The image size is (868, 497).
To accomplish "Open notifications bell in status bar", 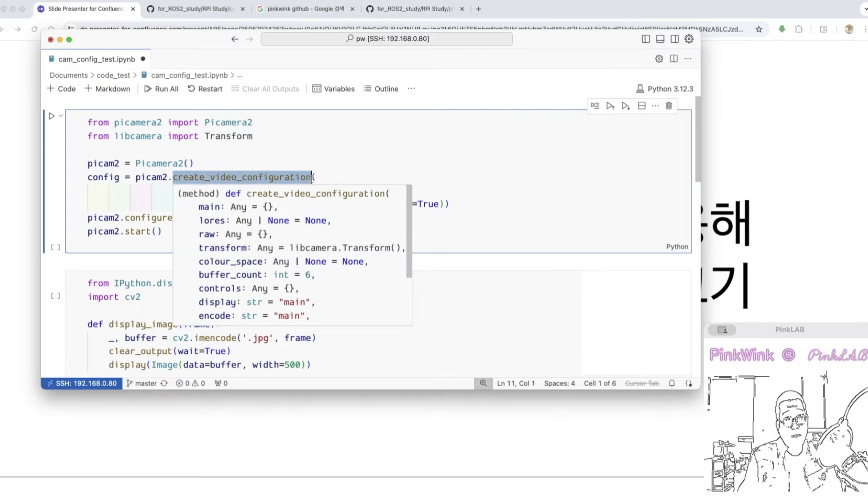I will point(671,383).
